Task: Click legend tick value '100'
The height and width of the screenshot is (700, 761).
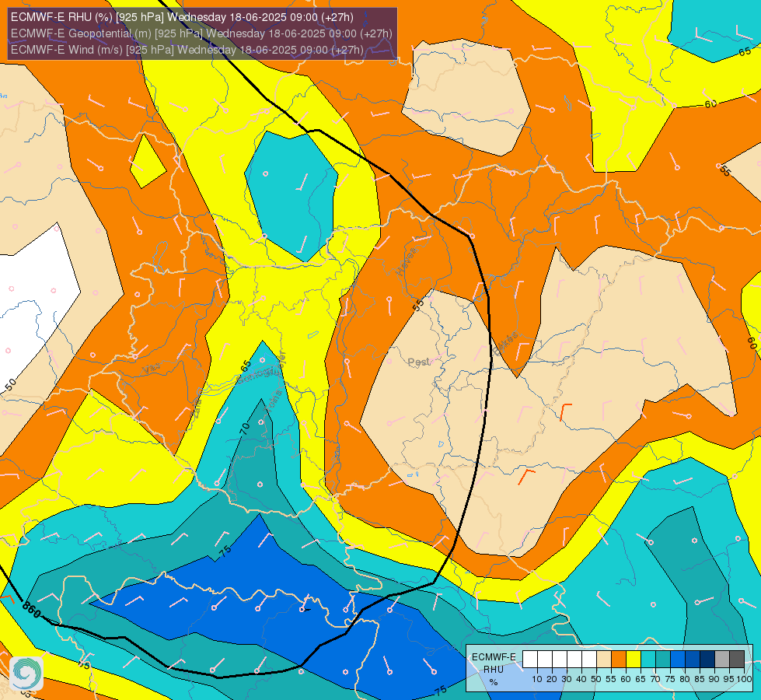Action: (745, 679)
